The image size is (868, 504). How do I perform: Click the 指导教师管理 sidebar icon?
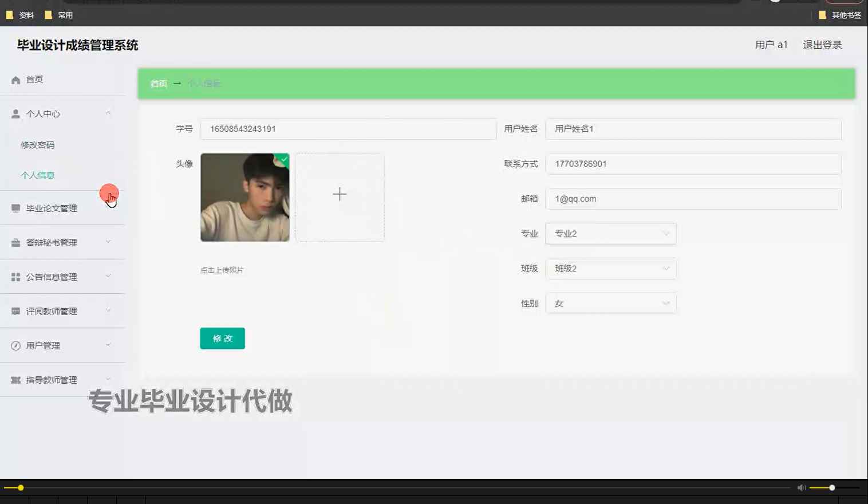point(15,380)
